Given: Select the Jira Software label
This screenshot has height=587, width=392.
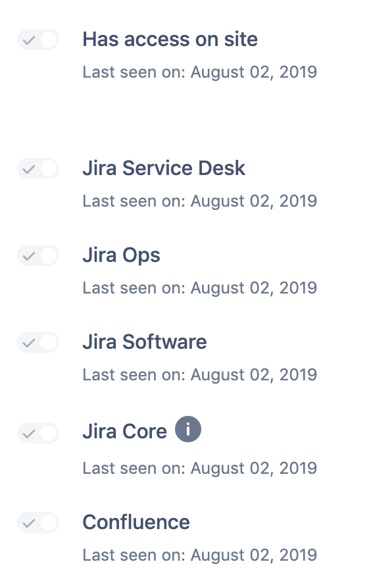Looking at the screenshot, I should [144, 342].
